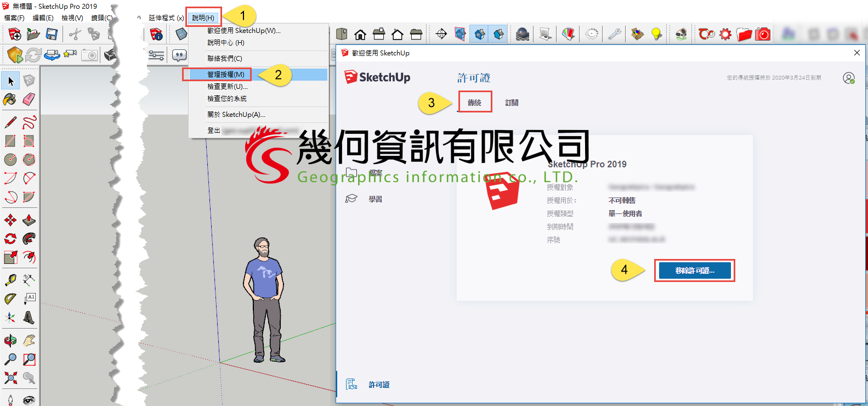The image size is (868, 406).
Task: Switch to the 訂閱 license tab
Action: (512, 103)
